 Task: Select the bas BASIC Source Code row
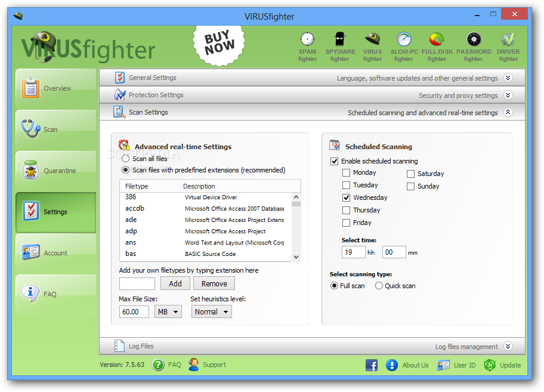(x=205, y=254)
